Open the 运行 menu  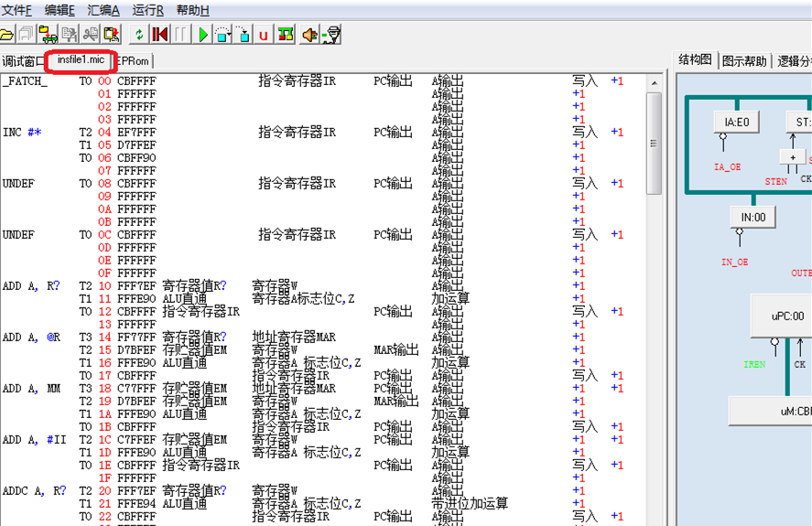147,10
